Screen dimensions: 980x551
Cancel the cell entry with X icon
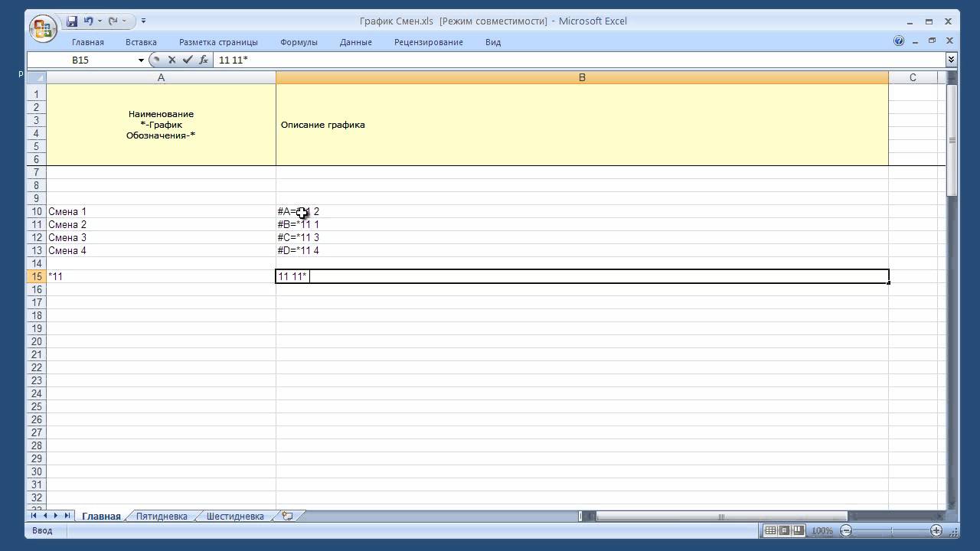point(172,60)
